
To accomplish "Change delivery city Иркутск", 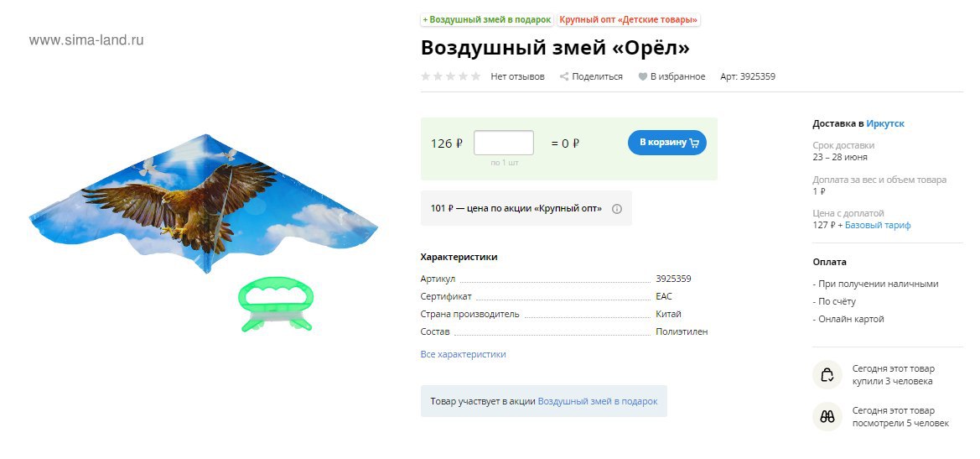I will (x=885, y=123).
